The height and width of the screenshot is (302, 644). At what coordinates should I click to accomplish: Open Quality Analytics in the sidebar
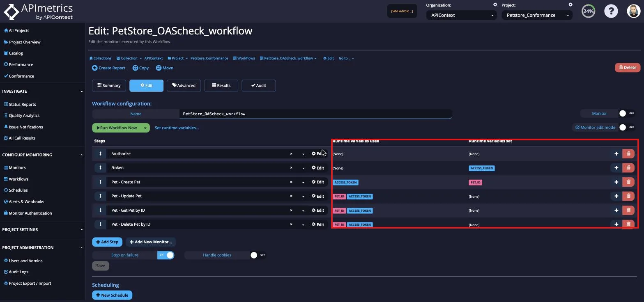pos(22,116)
